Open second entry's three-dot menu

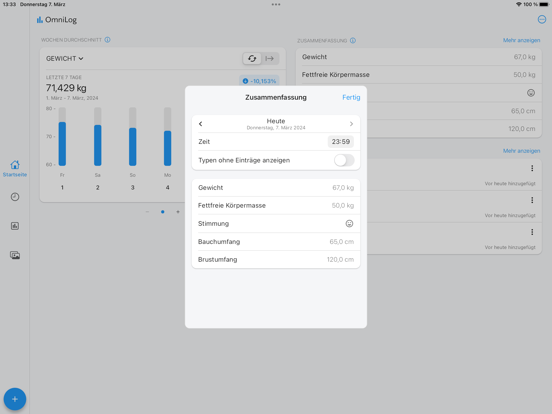(x=532, y=200)
